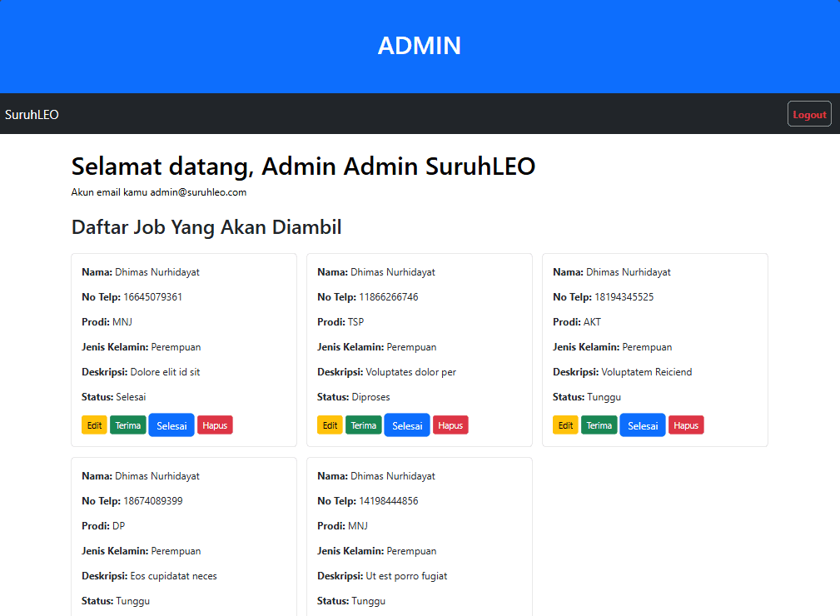Click the 'Status: Diproses' line

354,397
